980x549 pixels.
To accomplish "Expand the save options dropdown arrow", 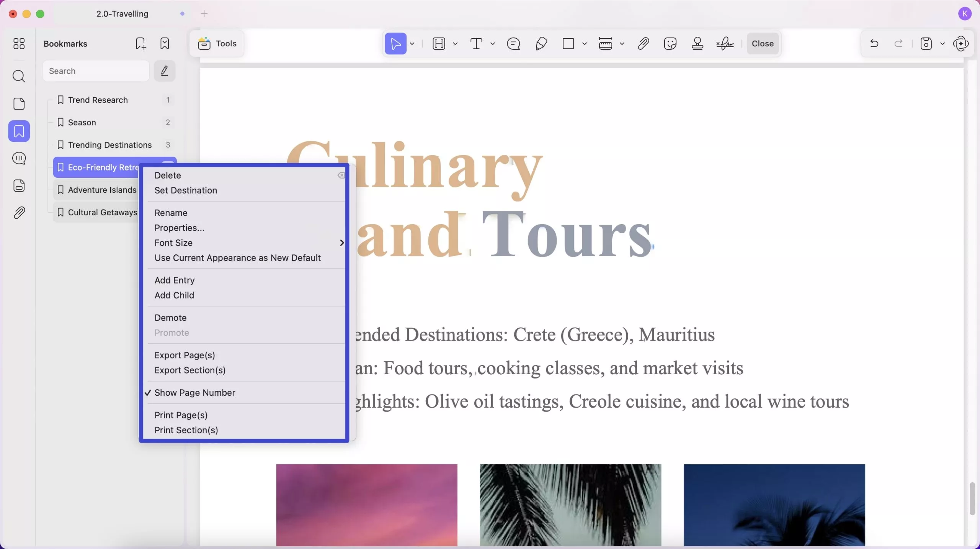I will click(942, 44).
